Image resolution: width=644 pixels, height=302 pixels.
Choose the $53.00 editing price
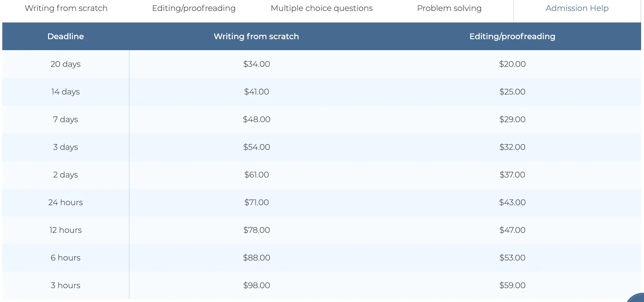[x=512, y=258]
